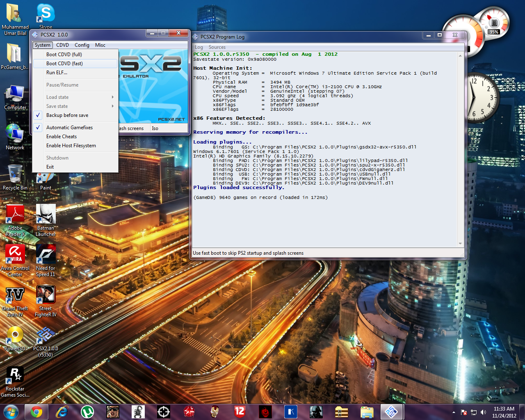
Task: Click status bar text 'Use fast boot to skip PS2 startup'
Action: tap(248, 253)
